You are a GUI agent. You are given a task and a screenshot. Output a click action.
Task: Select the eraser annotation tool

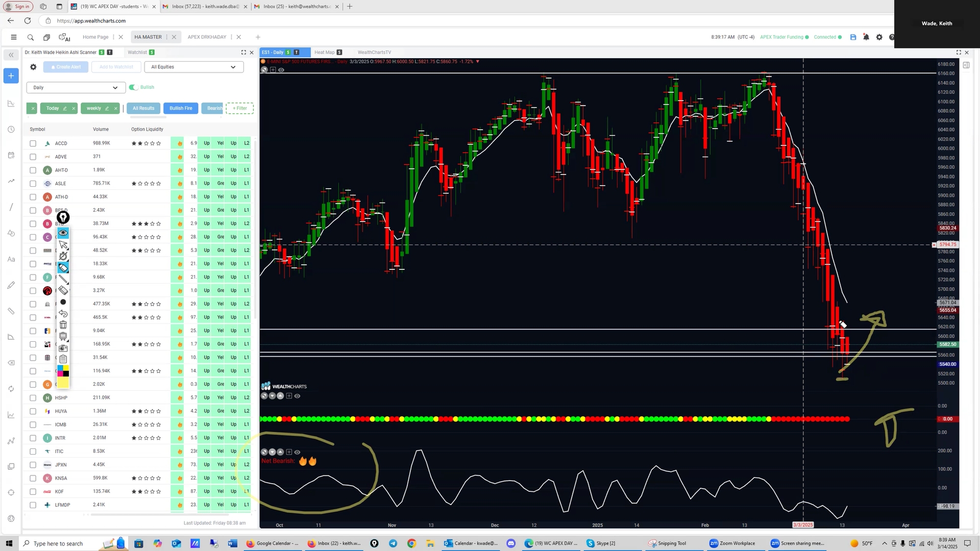(63, 290)
